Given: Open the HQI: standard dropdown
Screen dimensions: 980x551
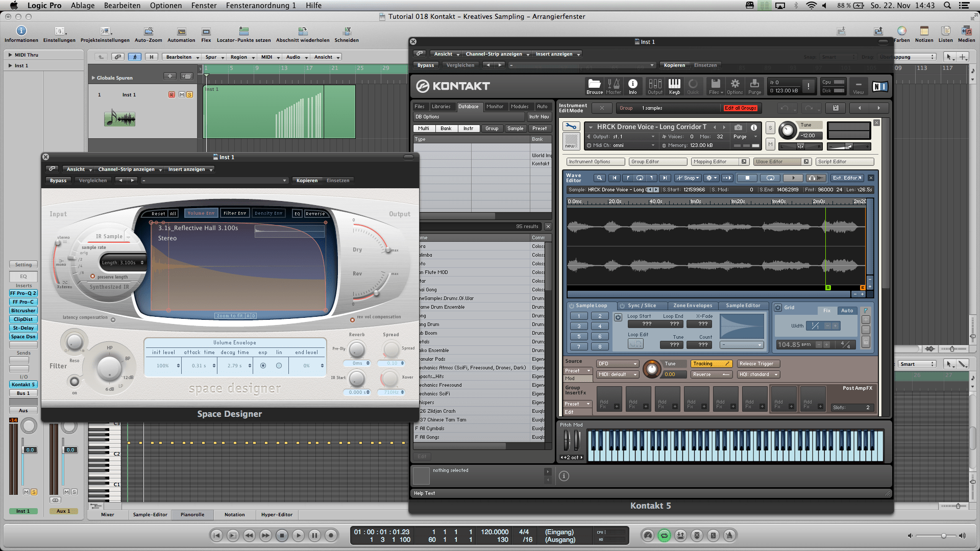Looking at the screenshot, I should (x=758, y=374).
